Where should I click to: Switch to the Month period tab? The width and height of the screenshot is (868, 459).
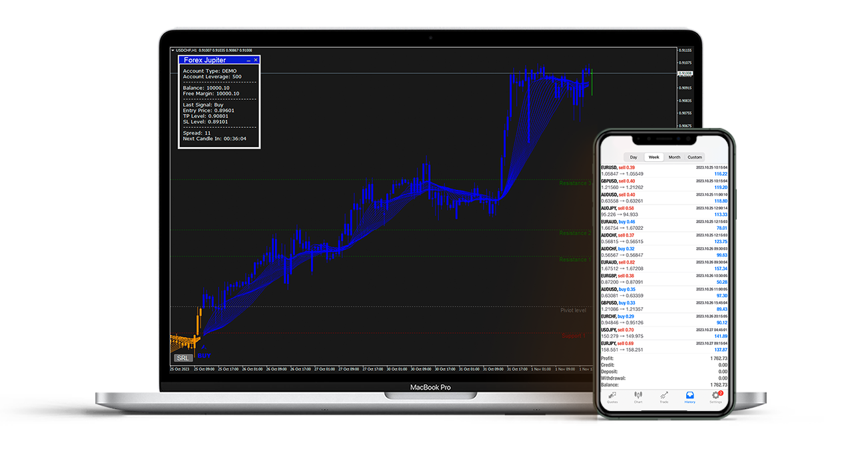click(674, 157)
